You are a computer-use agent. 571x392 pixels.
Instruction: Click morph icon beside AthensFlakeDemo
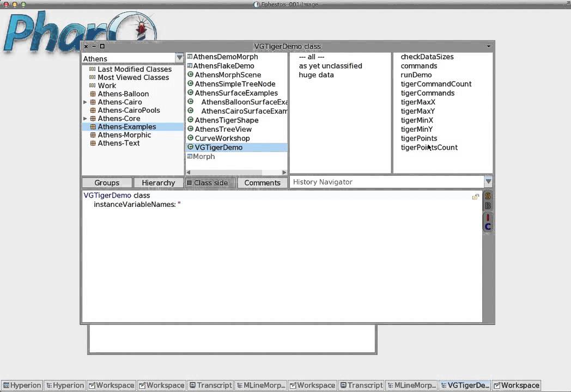tap(190, 65)
